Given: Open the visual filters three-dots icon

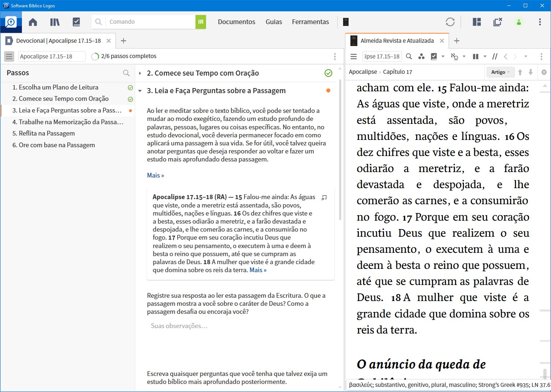Looking at the screenshot, I should [421, 56].
